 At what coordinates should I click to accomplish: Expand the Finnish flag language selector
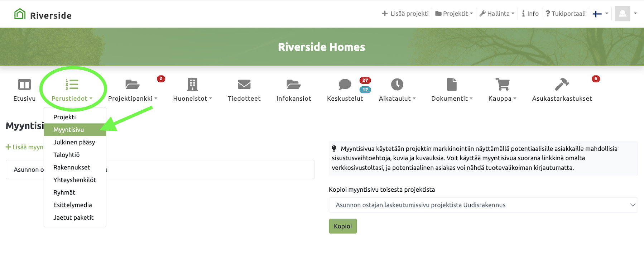pos(600,14)
